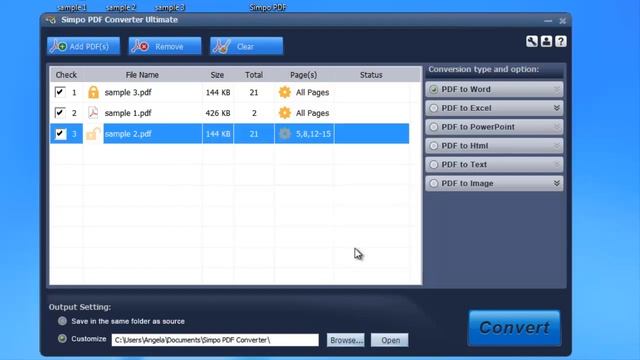Screen dimensions: 640x360
Task: Open settings via the wrench icon
Action: 531,41
